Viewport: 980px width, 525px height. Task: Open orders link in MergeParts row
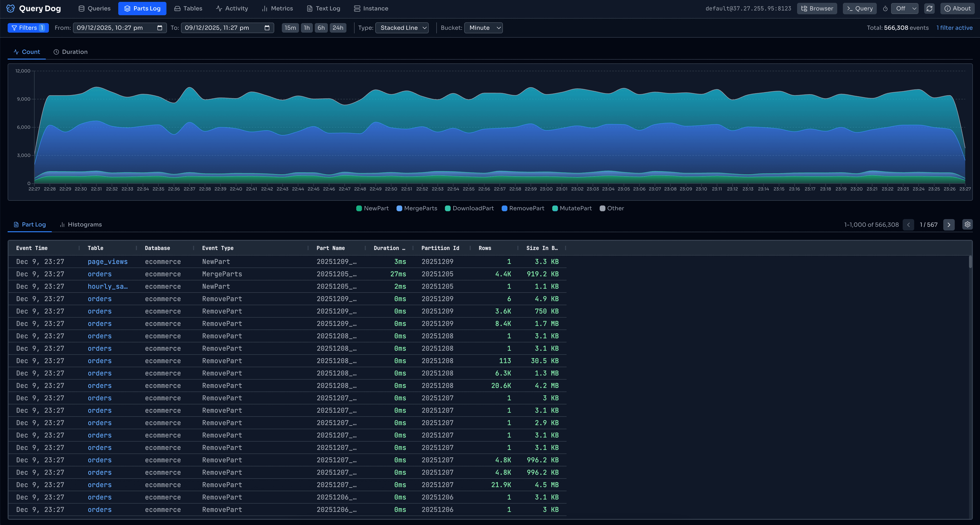pyautogui.click(x=100, y=274)
